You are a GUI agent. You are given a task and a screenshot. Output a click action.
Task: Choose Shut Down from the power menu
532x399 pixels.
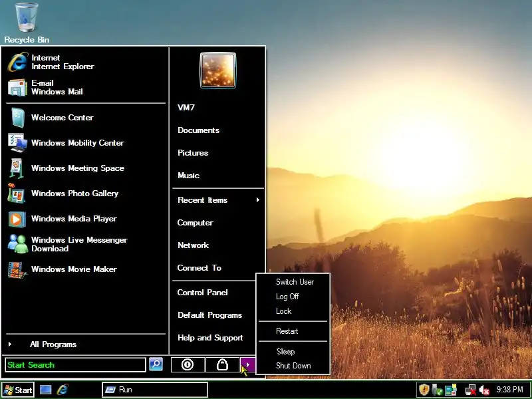293,366
